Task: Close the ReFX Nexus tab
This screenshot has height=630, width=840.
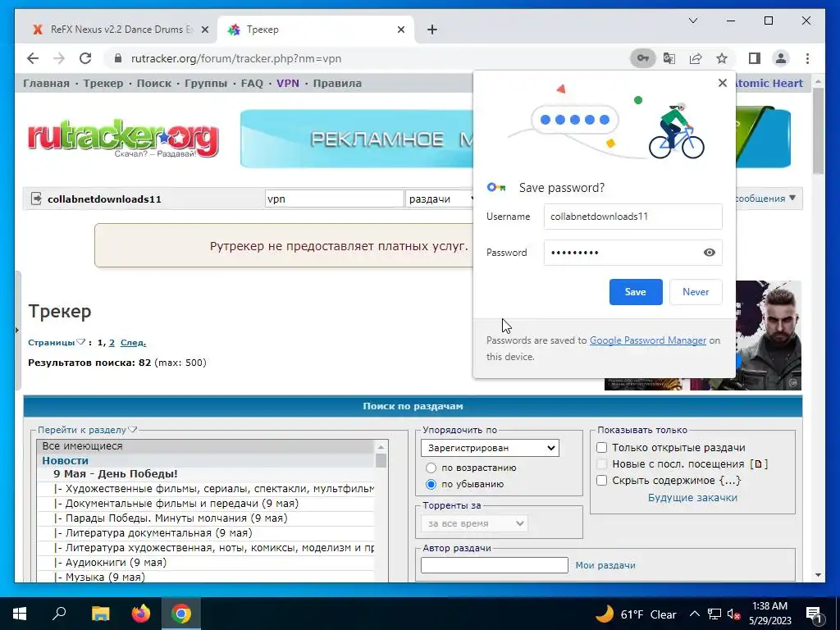Action: point(204,30)
